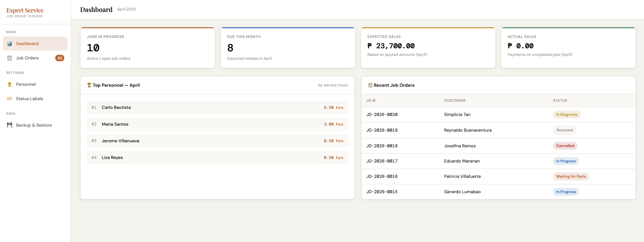Click the Dashboard bar chart icon
Screen dimensions: 644x242
click(10, 44)
